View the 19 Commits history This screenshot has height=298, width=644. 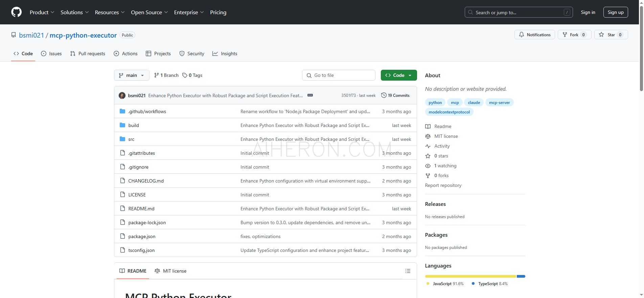[x=395, y=95]
